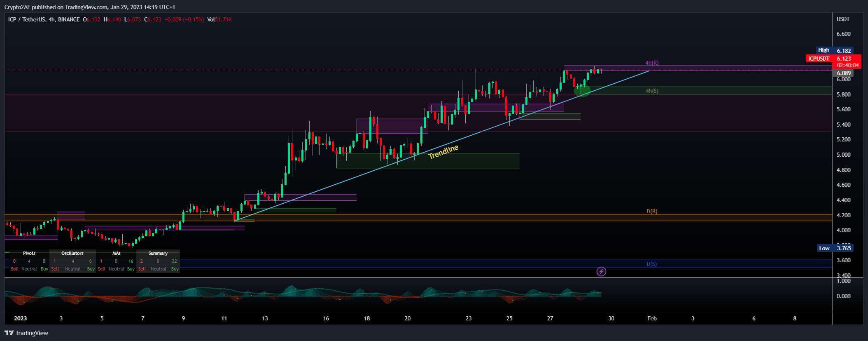This screenshot has height=341, width=868.
Task: Select the yellow Trendline text annotation
Action: pyautogui.click(x=443, y=152)
